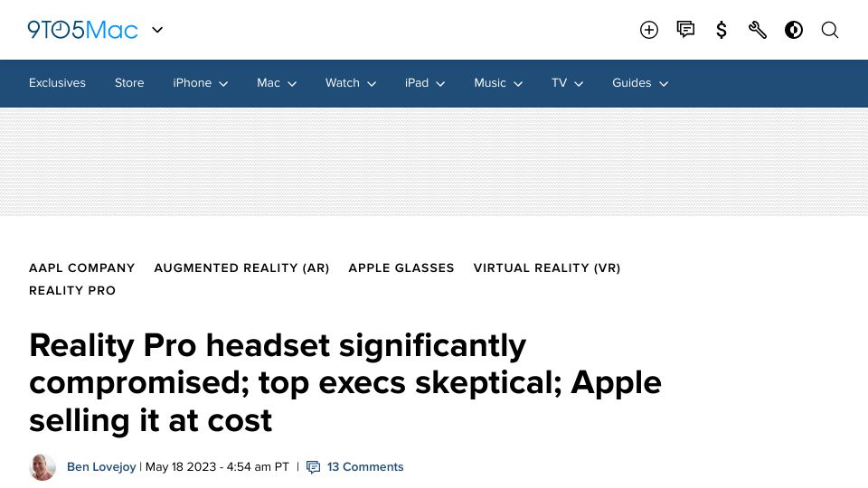
Task: Expand the Guides dropdown chevron
Action: coord(664,84)
